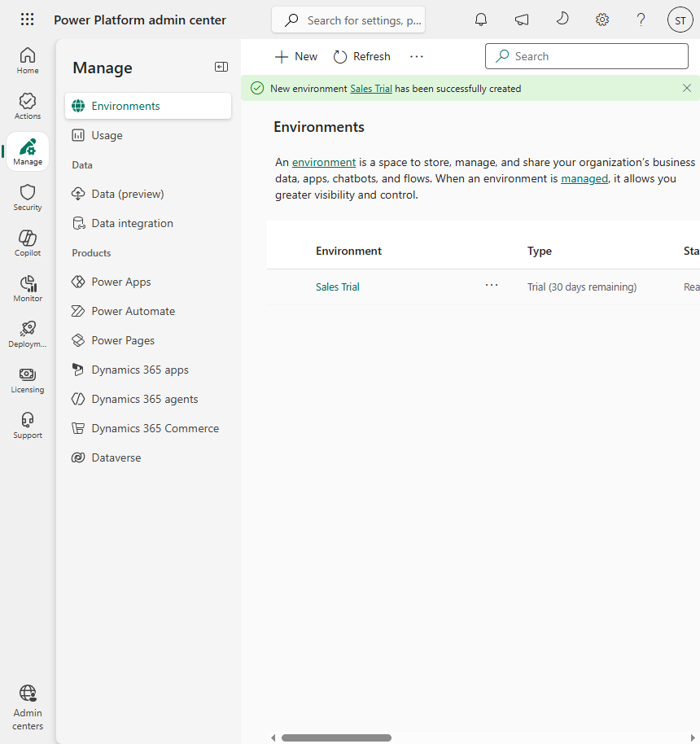
Task: Open announcements megaphone icon
Action: (x=522, y=20)
